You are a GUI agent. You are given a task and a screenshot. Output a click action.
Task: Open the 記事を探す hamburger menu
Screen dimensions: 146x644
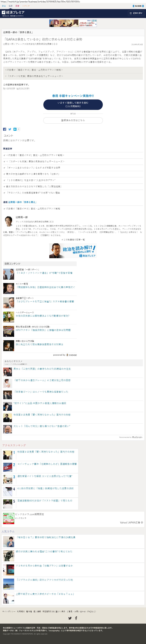[136, 13]
